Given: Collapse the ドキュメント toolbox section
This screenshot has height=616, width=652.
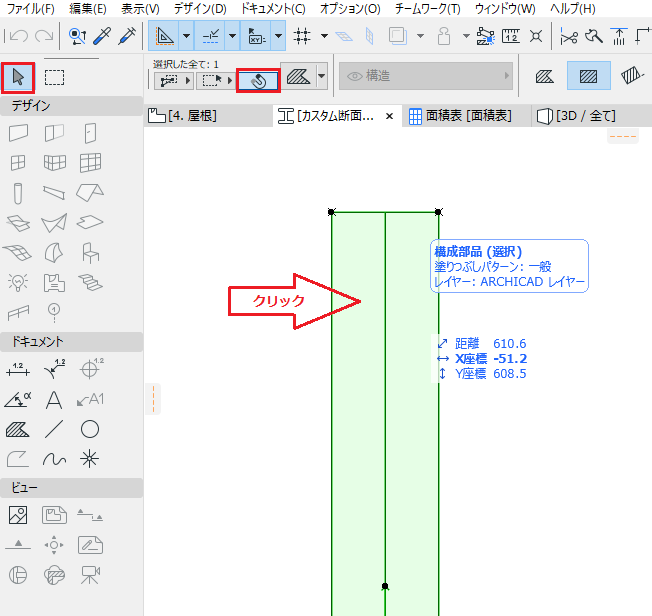Looking at the screenshot, I should (72, 341).
